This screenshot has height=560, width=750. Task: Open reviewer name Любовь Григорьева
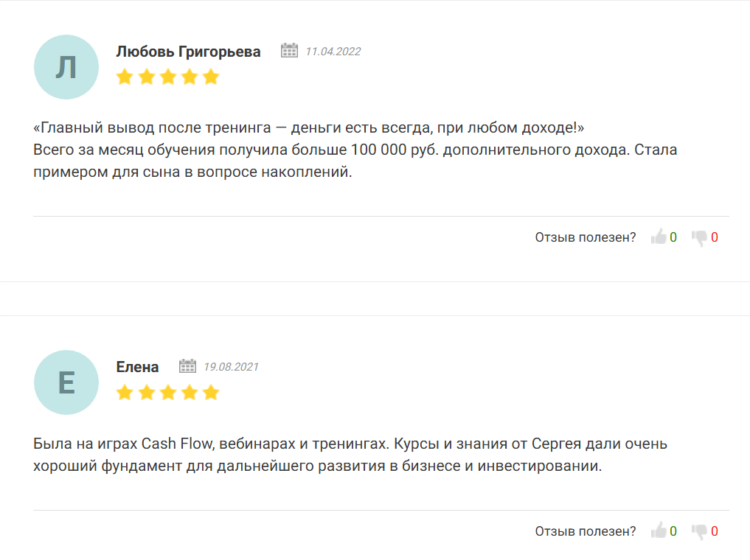(x=188, y=52)
